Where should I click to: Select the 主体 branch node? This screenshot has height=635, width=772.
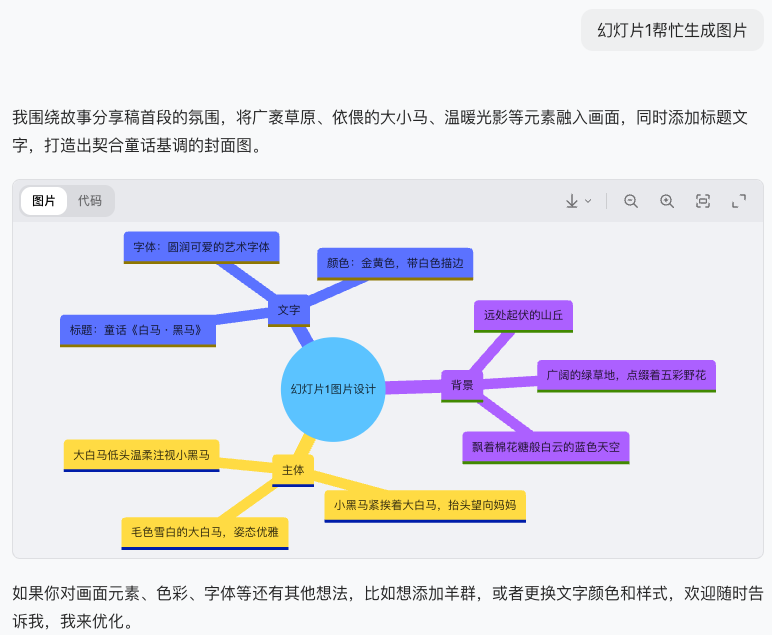293,471
